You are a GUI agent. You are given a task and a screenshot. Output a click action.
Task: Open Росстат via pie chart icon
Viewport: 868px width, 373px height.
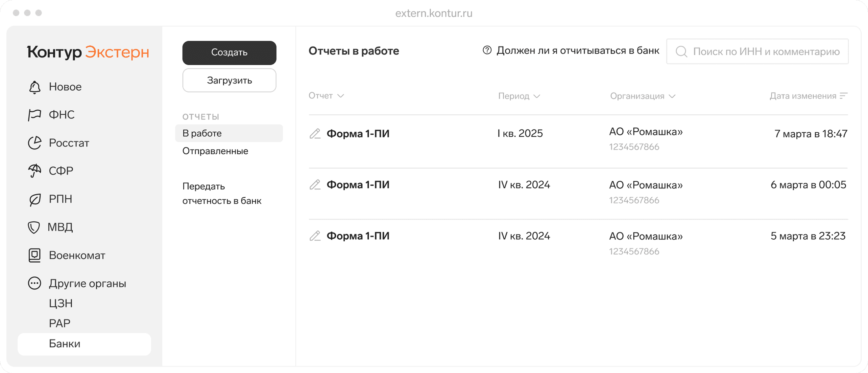tap(35, 143)
